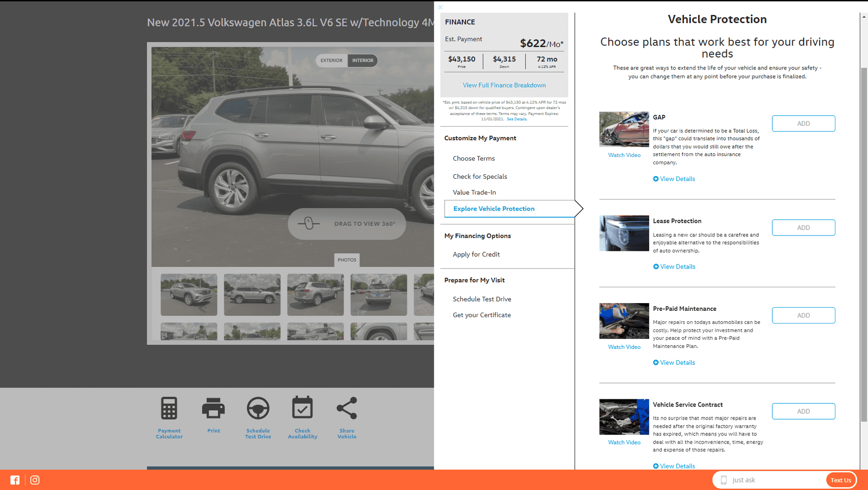Open the fourth rear-view vehicle thumbnail

click(378, 294)
